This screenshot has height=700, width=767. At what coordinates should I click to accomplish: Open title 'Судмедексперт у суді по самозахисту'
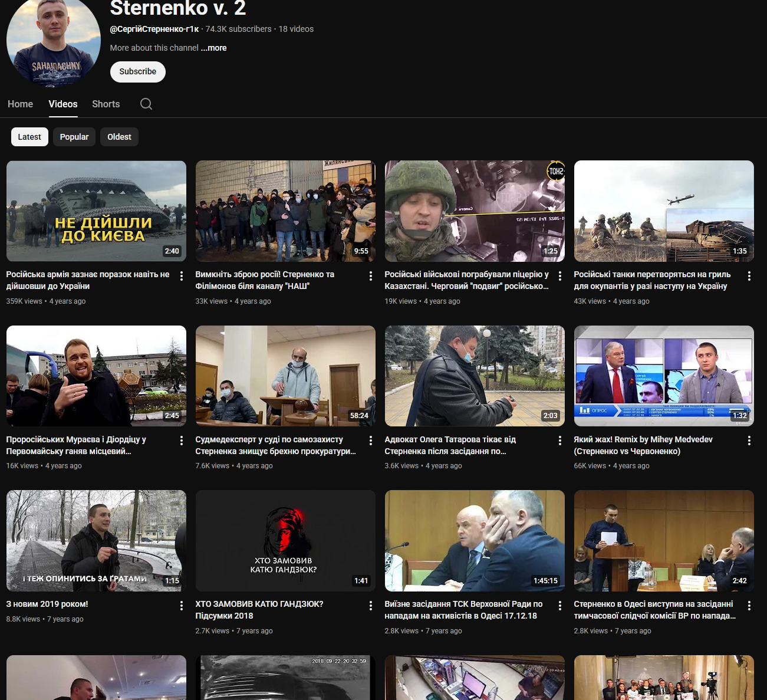[x=276, y=445]
